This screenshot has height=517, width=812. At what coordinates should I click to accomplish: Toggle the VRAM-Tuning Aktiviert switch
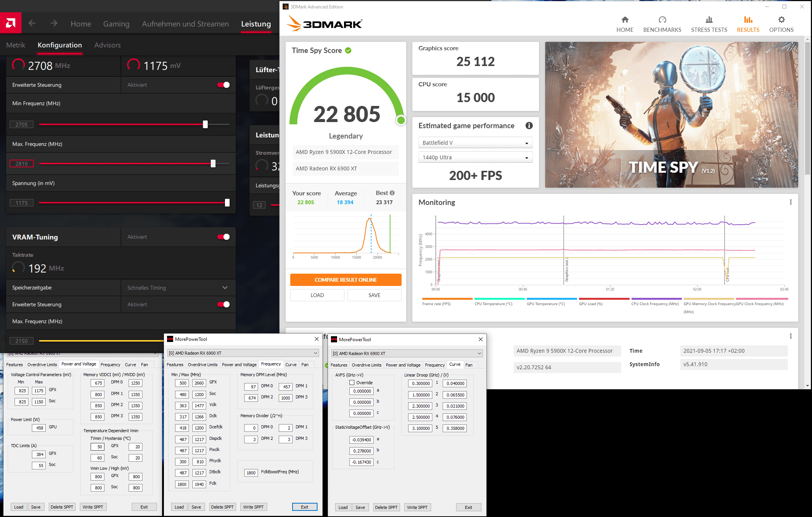pyautogui.click(x=223, y=237)
